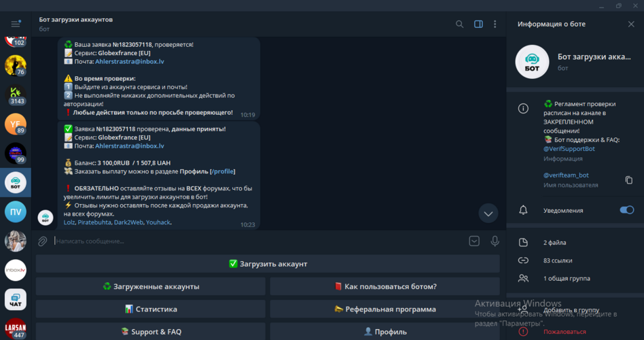Image resolution: width=644 pixels, height=340 pixels.
Task: Click the email link in the 10:23 message
Action: coord(130,146)
